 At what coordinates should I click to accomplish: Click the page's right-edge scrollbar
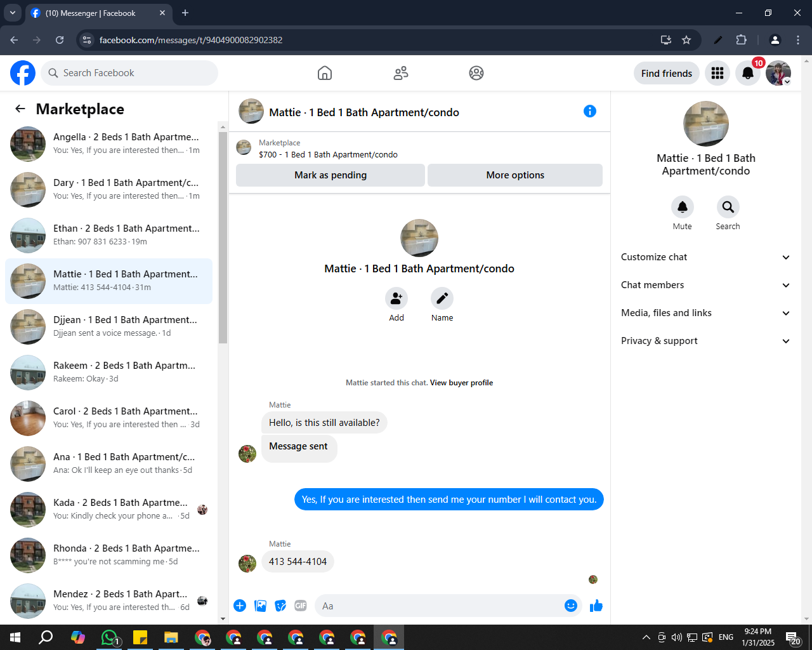click(x=807, y=340)
